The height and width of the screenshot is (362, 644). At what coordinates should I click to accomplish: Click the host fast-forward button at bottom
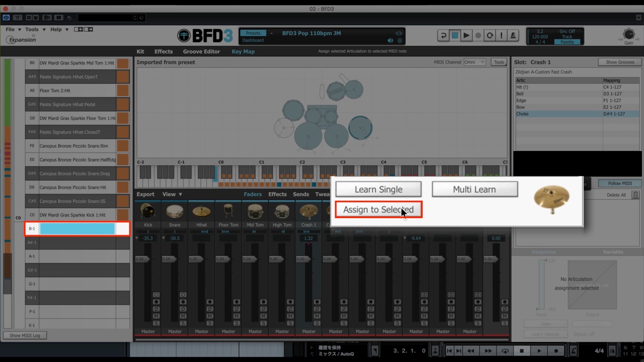click(x=488, y=350)
